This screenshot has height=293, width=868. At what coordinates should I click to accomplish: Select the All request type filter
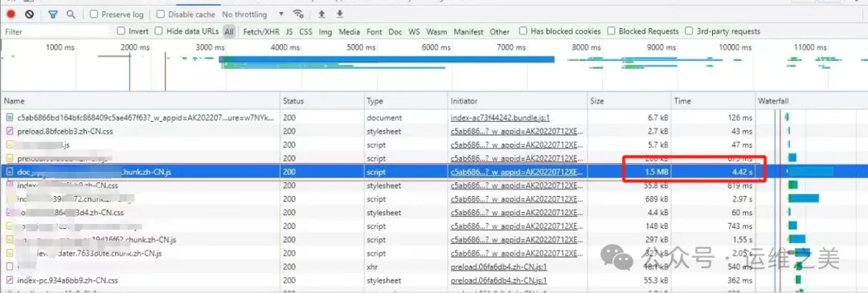tap(229, 32)
